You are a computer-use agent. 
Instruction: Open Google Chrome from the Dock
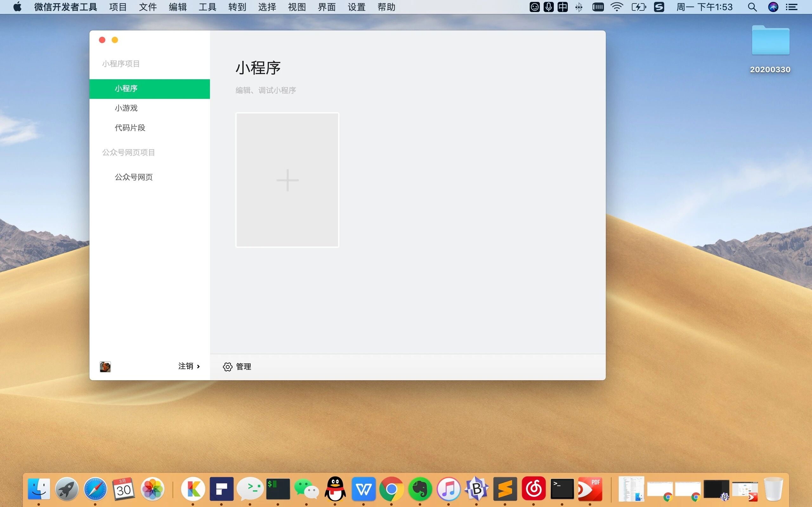(x=391, y=489)
